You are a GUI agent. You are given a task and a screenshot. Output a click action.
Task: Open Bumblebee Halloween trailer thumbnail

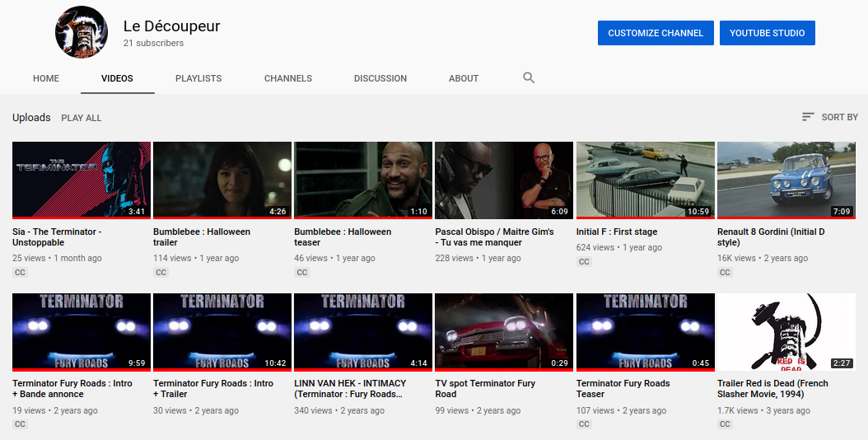[x=222, y=180]
